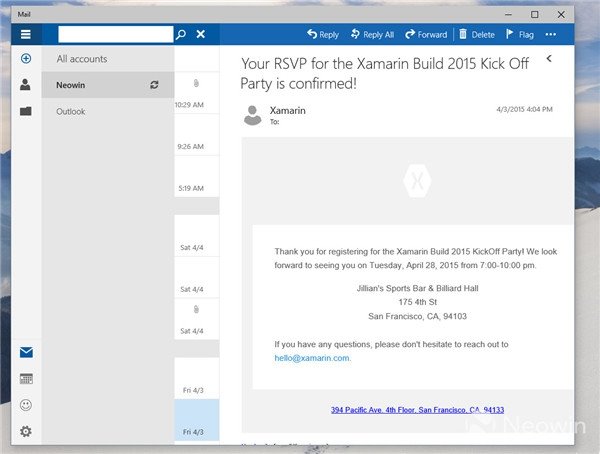Select the Outlook account

point(108,111)
